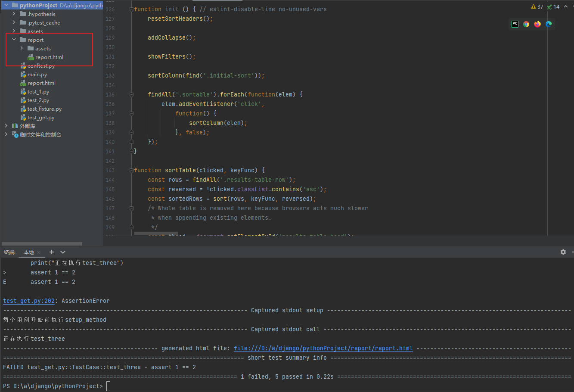Click the '1 failed, 5 passed' summary

tap(287, 376)
